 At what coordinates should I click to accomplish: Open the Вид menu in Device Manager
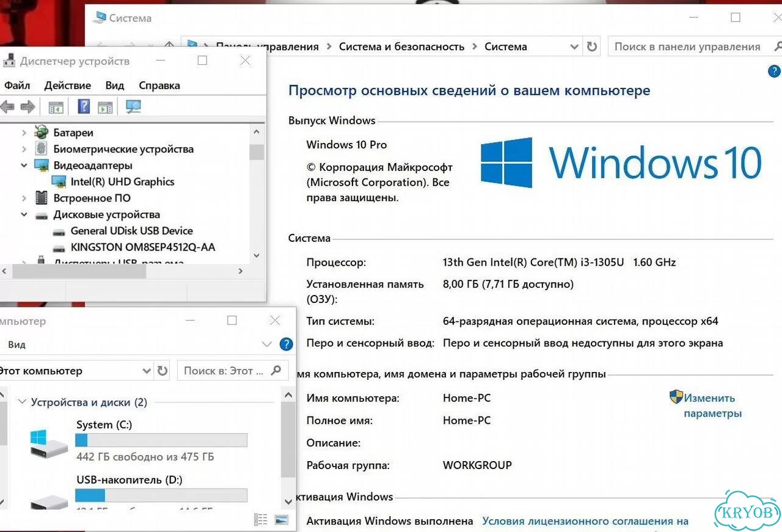[x=114, y=86]
